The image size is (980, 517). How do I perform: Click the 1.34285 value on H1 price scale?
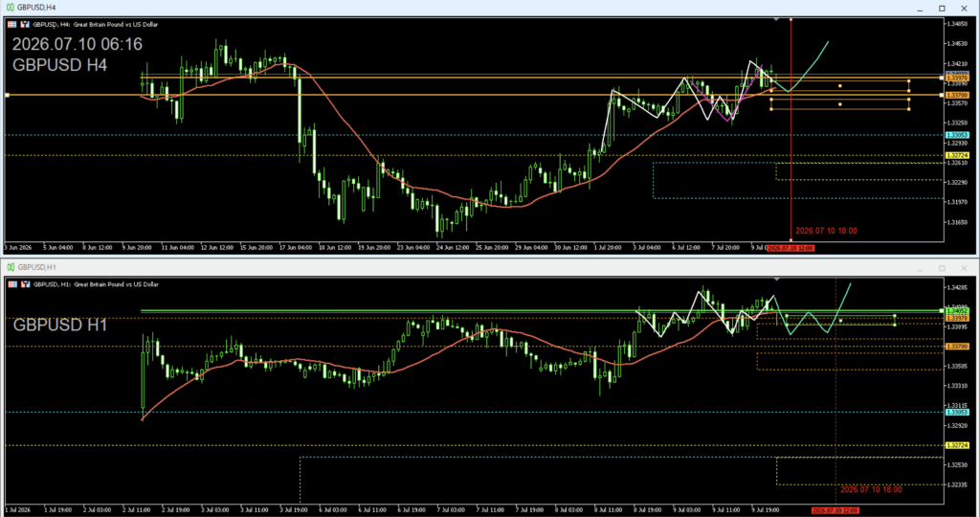coord(957,287)
